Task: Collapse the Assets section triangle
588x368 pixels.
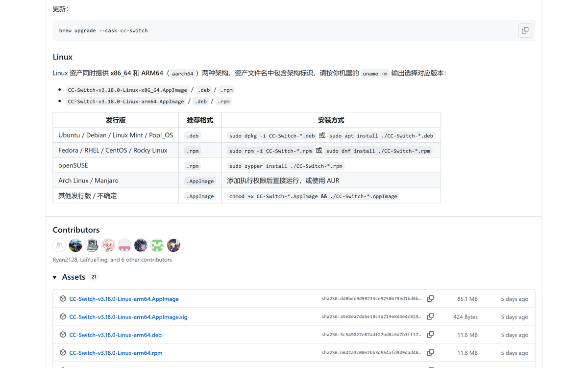Action: (x=55, y=278)
